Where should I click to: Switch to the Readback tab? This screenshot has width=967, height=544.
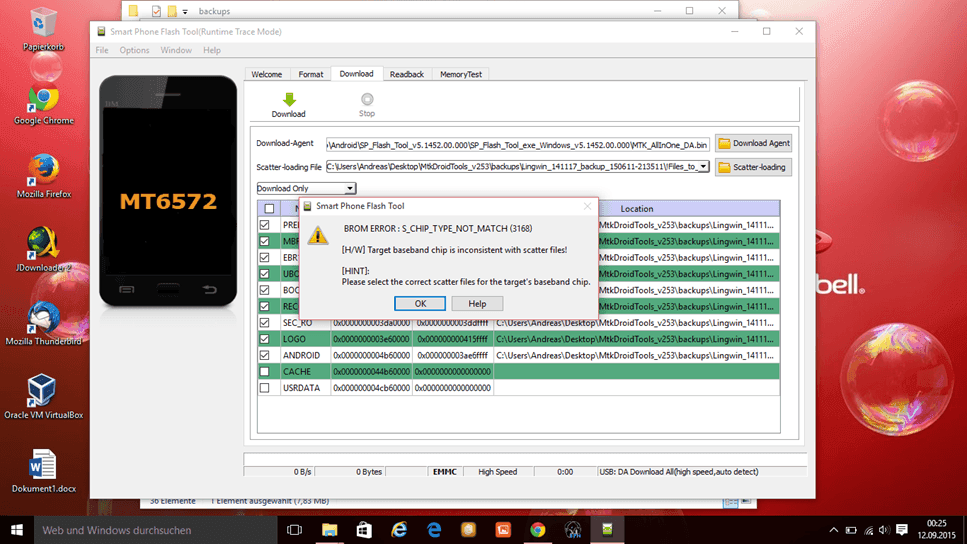point(407,74)
